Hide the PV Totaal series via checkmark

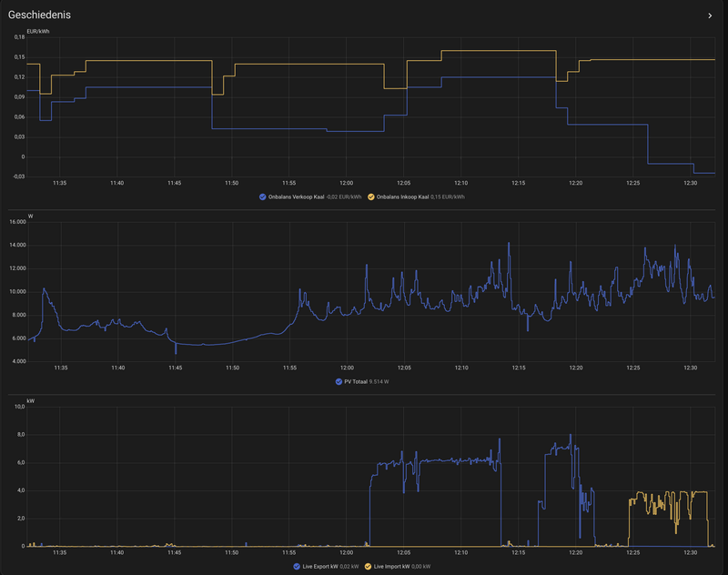click(339, 381)
